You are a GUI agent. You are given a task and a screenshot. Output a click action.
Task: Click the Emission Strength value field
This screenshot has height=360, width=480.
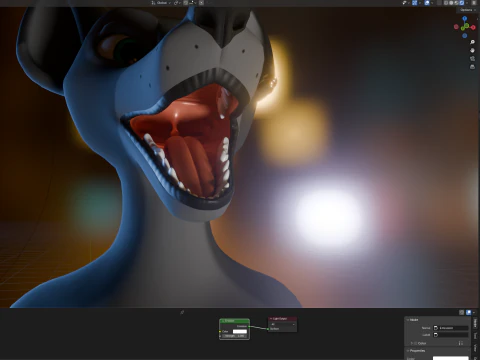(x=235, y=336)
